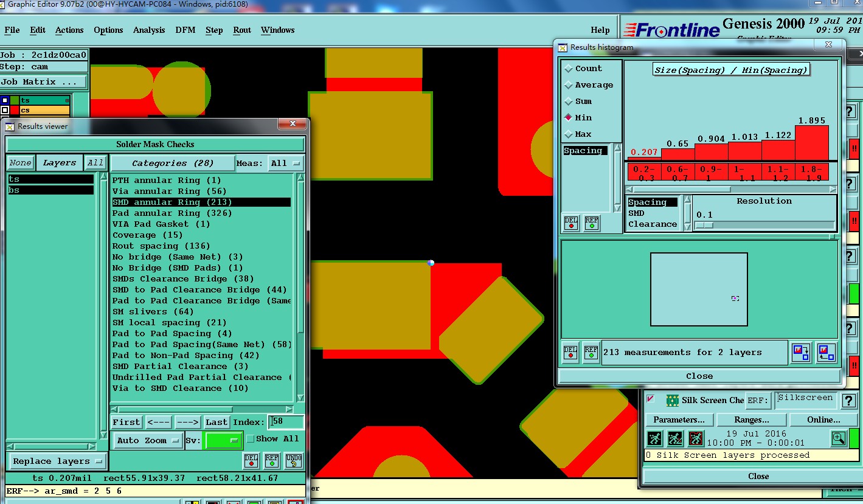Click red-framed runner icon in Silk Screen panel
863x504 pixels.
point(696,438)
